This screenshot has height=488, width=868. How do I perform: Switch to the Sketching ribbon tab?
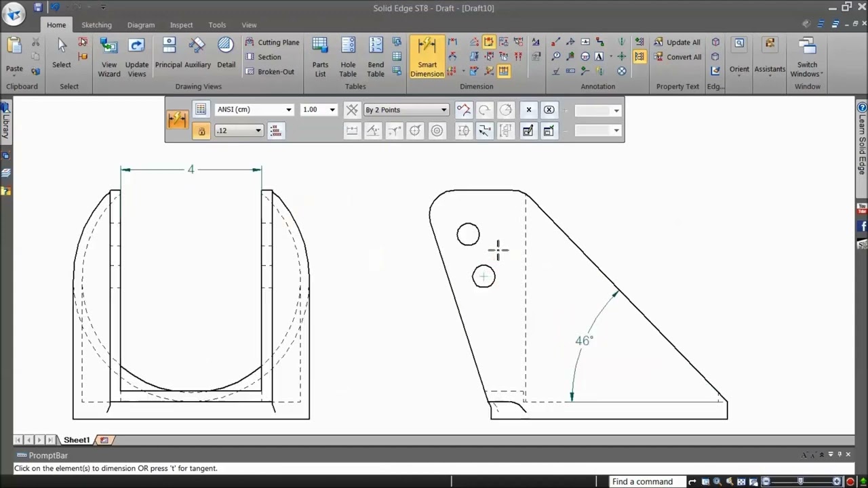[x=96, y=25]
